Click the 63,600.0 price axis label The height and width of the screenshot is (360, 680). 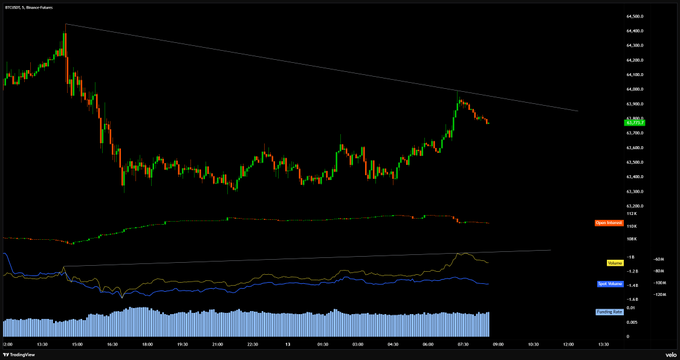pos(634,148)
